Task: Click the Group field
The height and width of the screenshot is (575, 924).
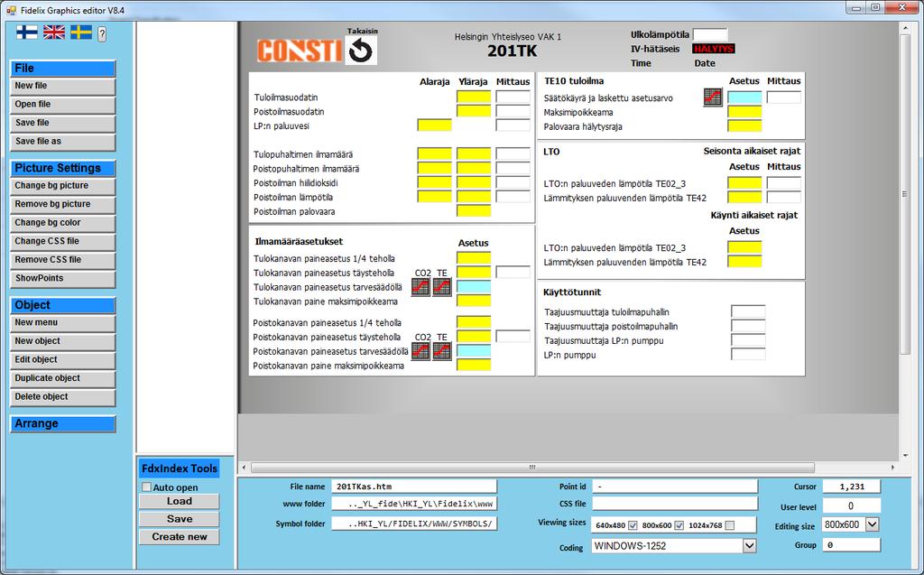Action: point(852,545)
